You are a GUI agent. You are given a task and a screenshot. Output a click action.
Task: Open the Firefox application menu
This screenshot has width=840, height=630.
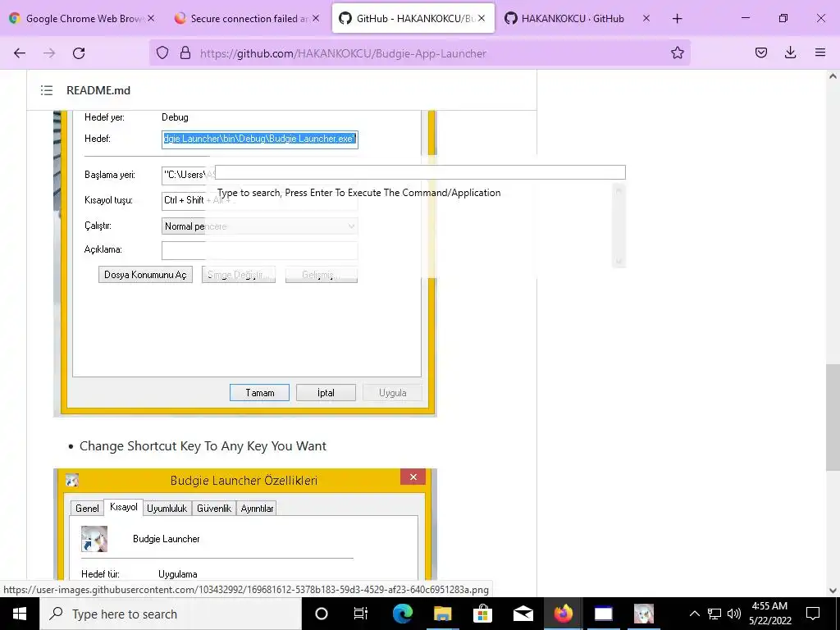pyautogui.click(x=820, y=52)
